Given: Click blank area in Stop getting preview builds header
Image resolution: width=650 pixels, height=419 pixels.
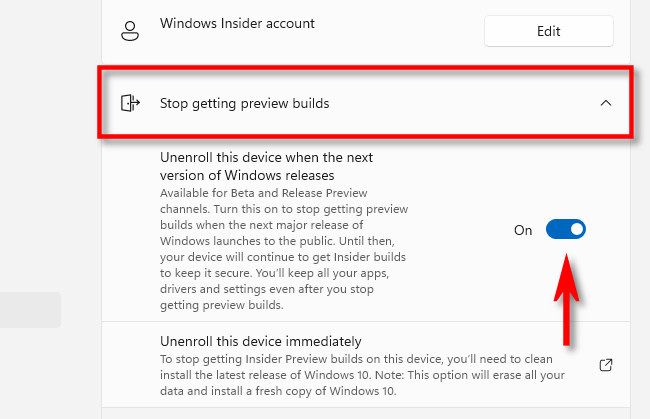Looking at the screenshot, I should (x=450, y=102).
